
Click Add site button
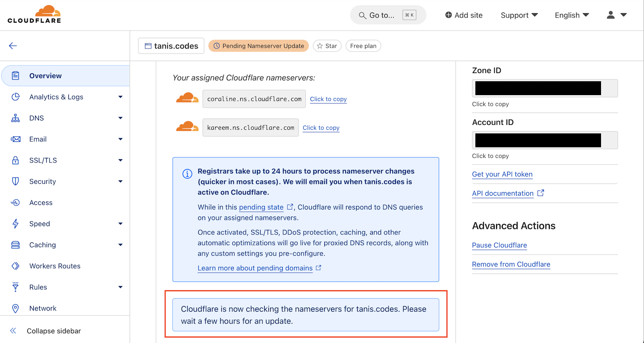point(464,15)
